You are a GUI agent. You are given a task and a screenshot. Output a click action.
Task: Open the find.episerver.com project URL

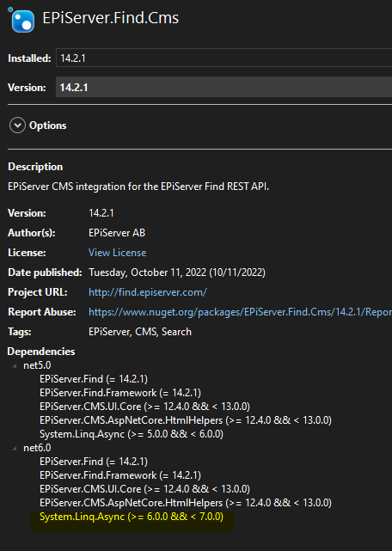click(148, 292)
